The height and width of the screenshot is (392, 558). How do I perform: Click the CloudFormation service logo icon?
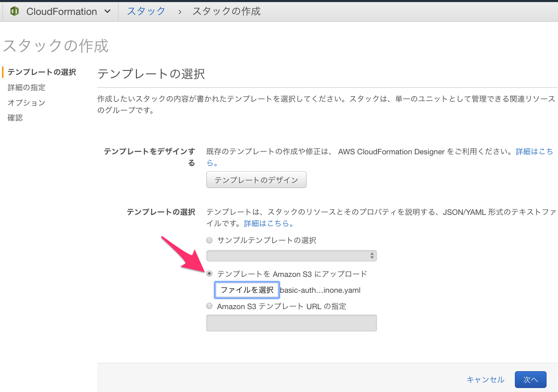(x=14, y=11)
